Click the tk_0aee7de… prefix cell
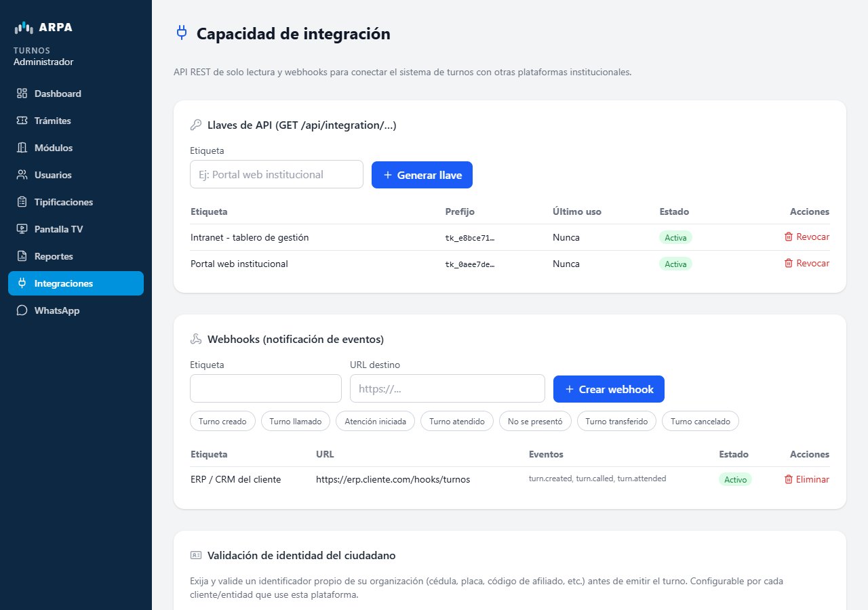868x610 pixels. pyautogui.click(x=470, y=264)
